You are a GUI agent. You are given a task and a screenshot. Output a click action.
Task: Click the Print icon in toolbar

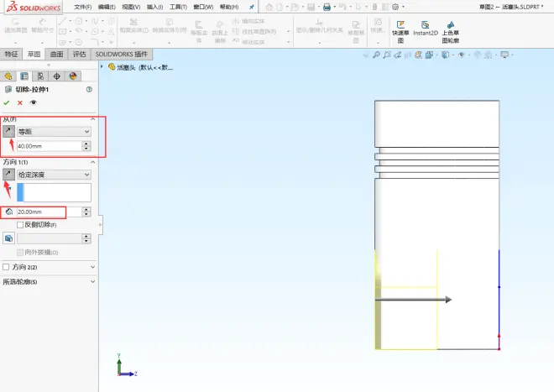point(327,7)
